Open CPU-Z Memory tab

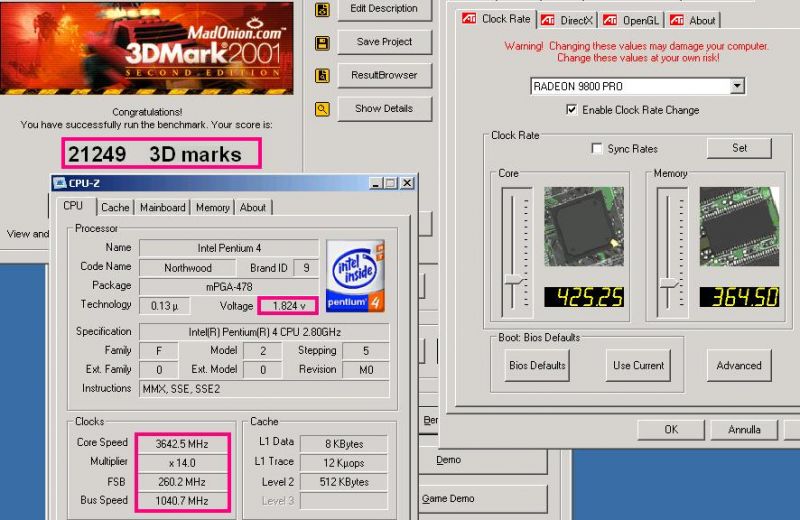pos(213,207)
